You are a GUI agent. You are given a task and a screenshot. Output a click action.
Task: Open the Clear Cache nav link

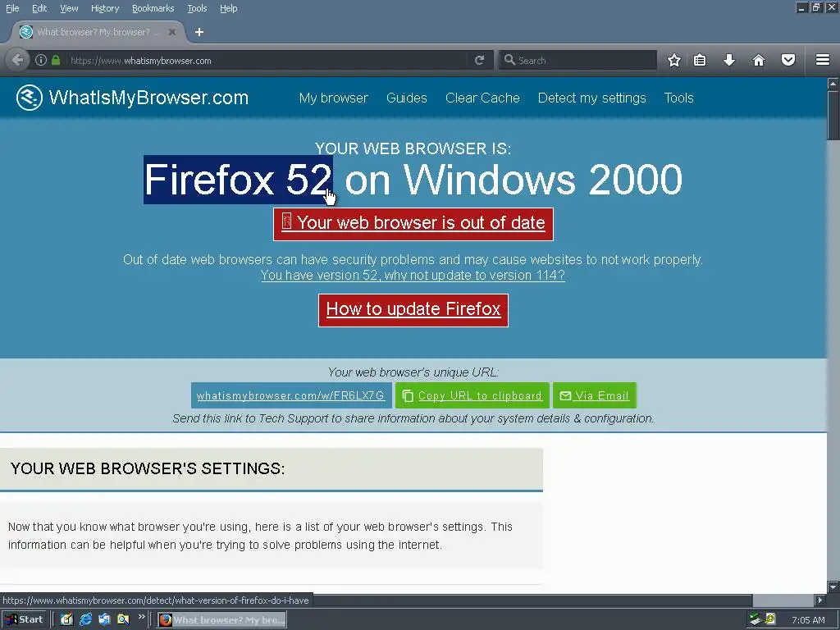coord(482,98)
